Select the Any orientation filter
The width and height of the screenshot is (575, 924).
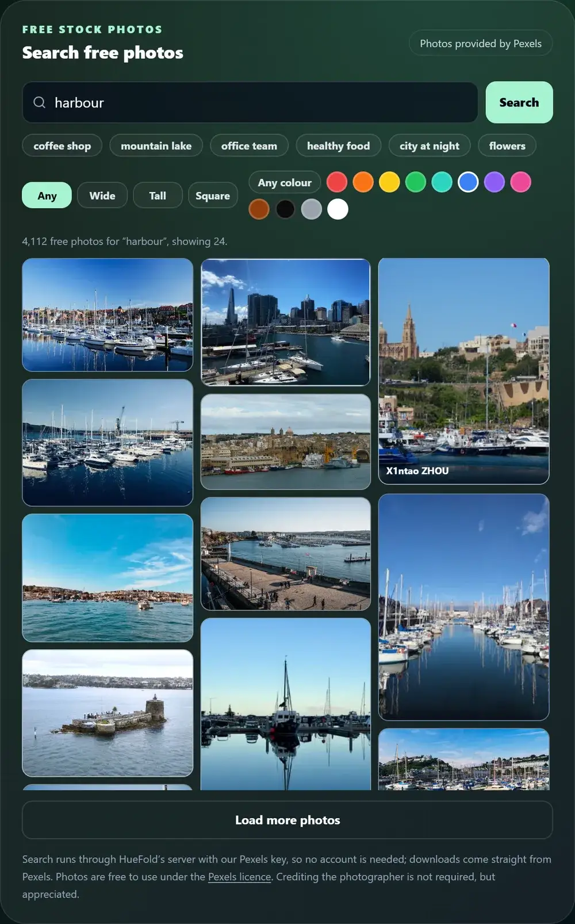pos(47,195)
